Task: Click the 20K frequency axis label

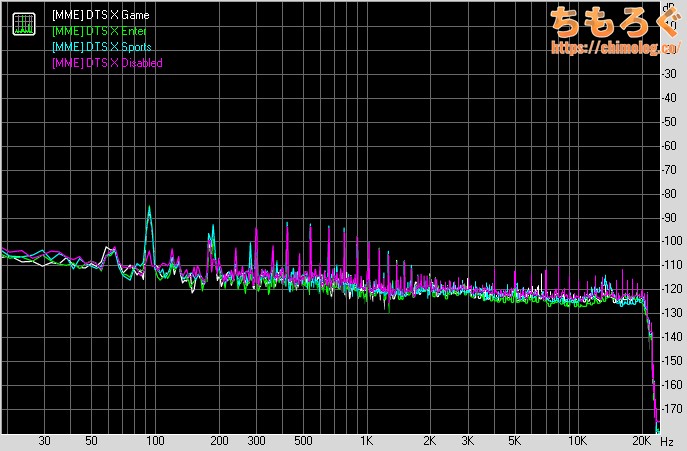Action: coord(640,440)
